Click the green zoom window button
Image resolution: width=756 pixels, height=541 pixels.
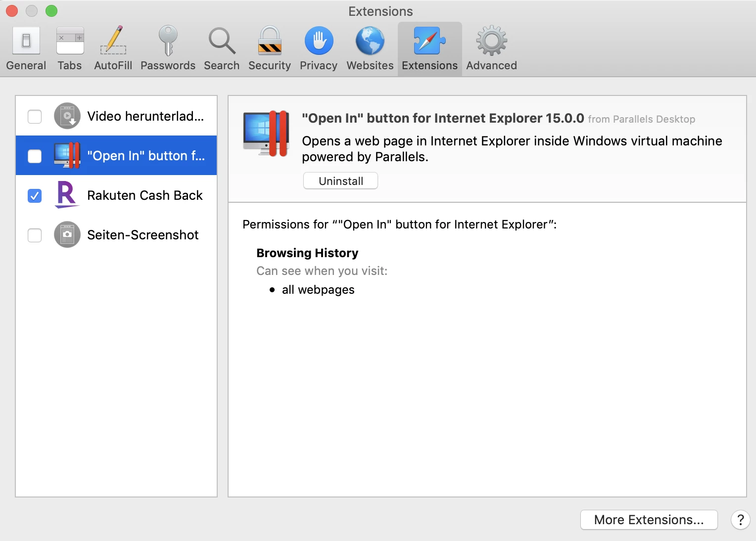click(51, 11)
